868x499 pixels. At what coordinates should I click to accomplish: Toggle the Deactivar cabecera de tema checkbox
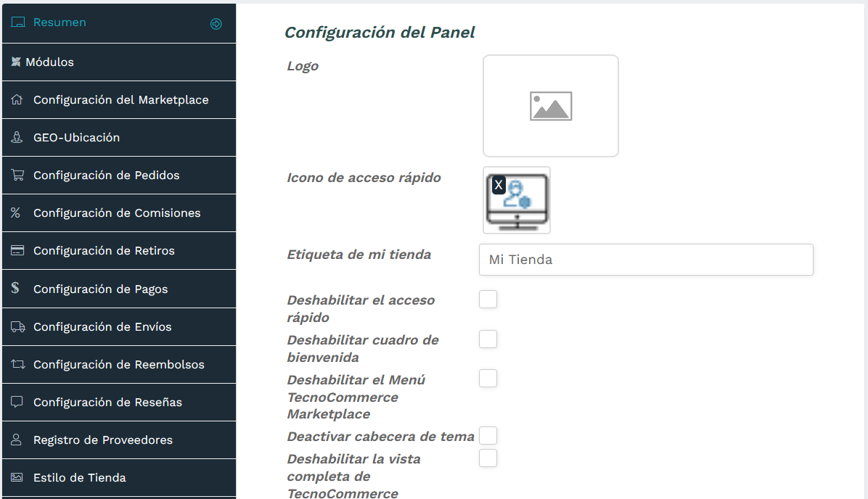click(488, 435)
